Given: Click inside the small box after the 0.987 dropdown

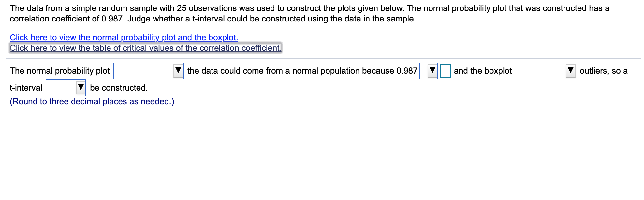Looking at the screenshot, I should (x=446, y=71).
